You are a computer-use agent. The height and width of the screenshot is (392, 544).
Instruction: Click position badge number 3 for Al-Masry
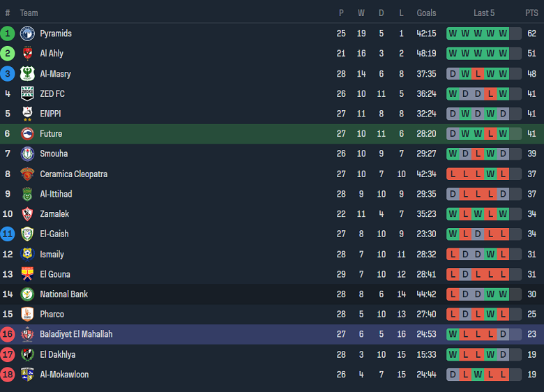point(8,74)
